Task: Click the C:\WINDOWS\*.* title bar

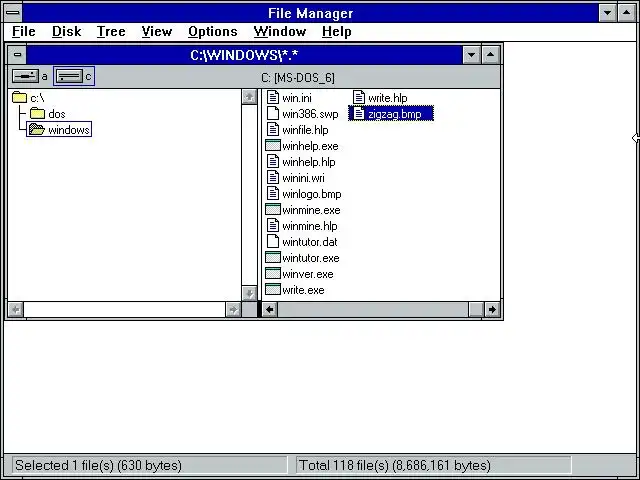Action: pos(244,54)
